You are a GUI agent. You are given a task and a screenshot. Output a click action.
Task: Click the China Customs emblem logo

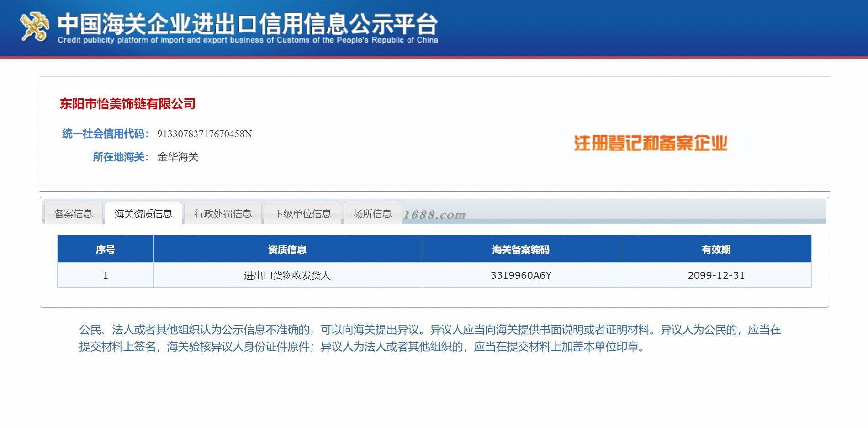35,27
